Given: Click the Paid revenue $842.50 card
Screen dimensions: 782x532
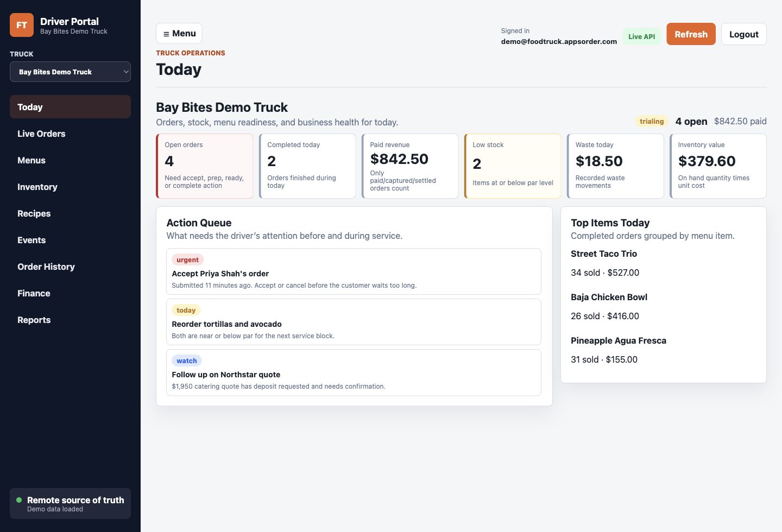Looking at the screenshot, I should (x=410, y=166).
